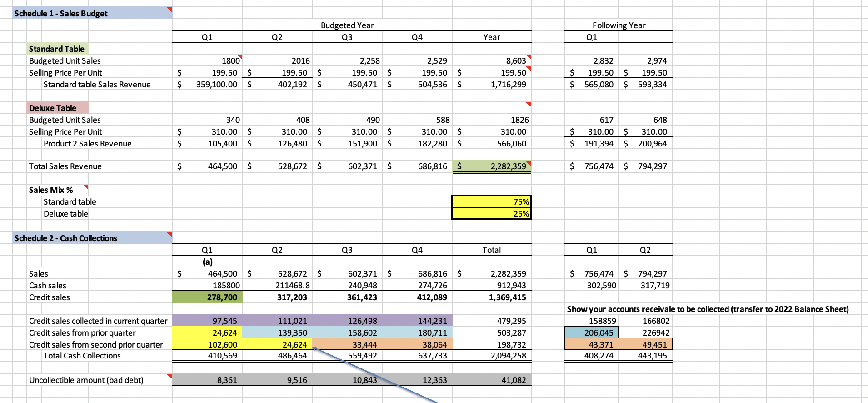Click the credit sales cell 412,089
This screenshot has height=403, width=868.
[417, 297]
